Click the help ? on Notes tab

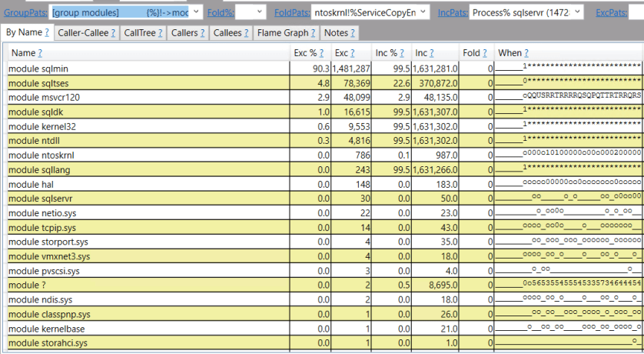point(353,33)
